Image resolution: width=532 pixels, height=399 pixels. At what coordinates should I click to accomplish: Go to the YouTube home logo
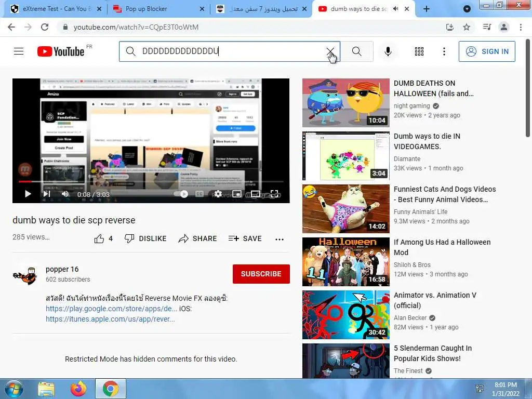(x=61, y=51)
